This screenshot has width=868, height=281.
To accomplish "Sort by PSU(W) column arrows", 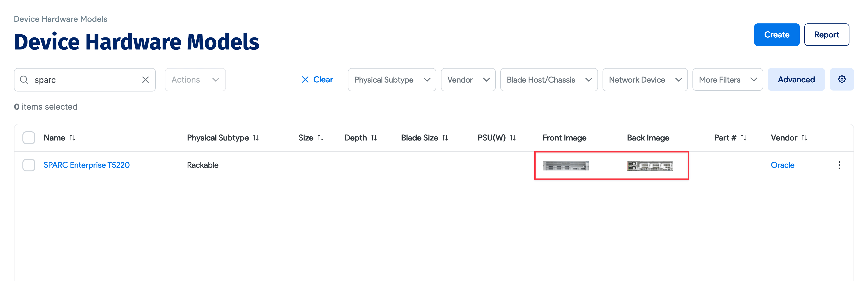I will point(513,138).
